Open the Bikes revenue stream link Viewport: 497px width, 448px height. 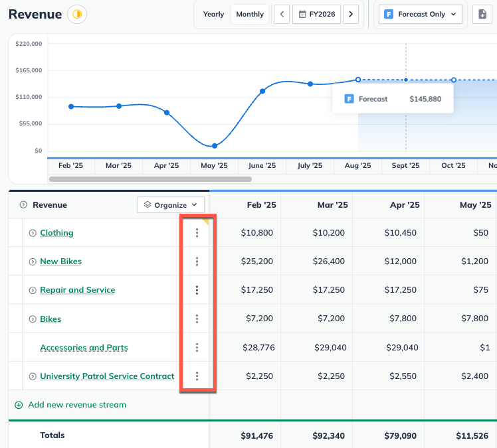[x=50, y=319]
